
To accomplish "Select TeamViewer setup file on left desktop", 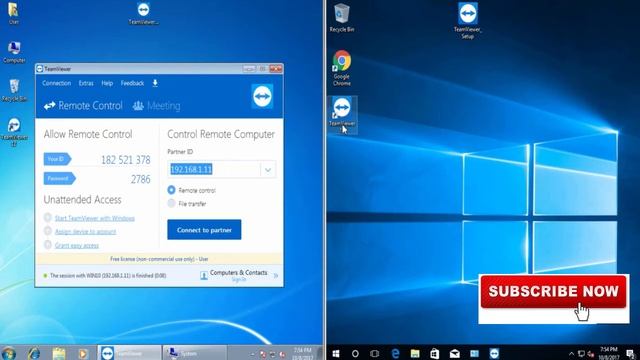I will 143,13.
